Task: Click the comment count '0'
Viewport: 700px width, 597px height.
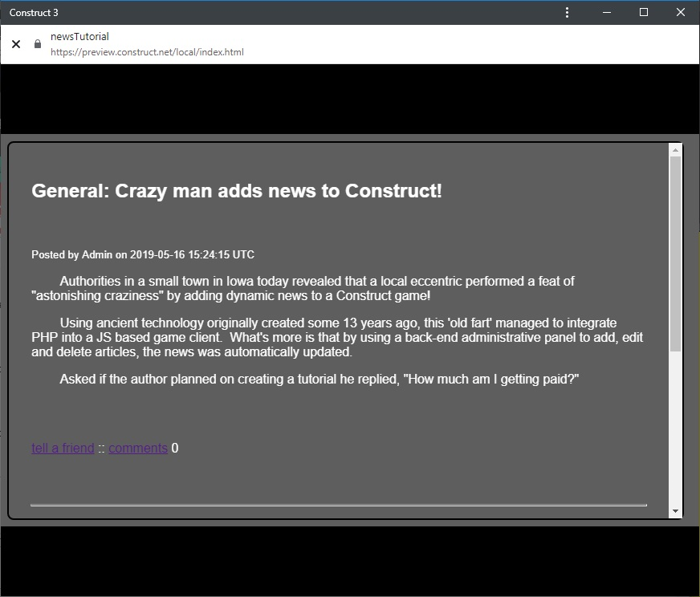Action: tap(175, 448)
